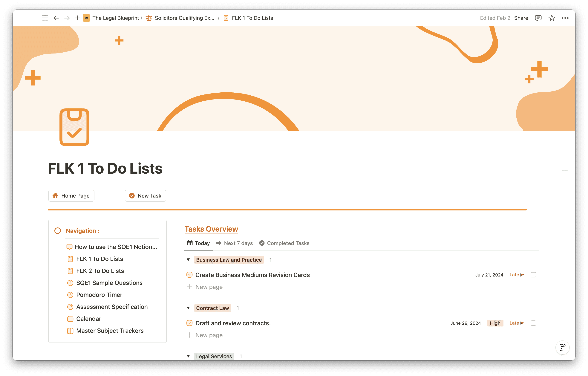588x376 pixels.
Task: Favorite this page with the star icon
Action: tap(552, 18)
